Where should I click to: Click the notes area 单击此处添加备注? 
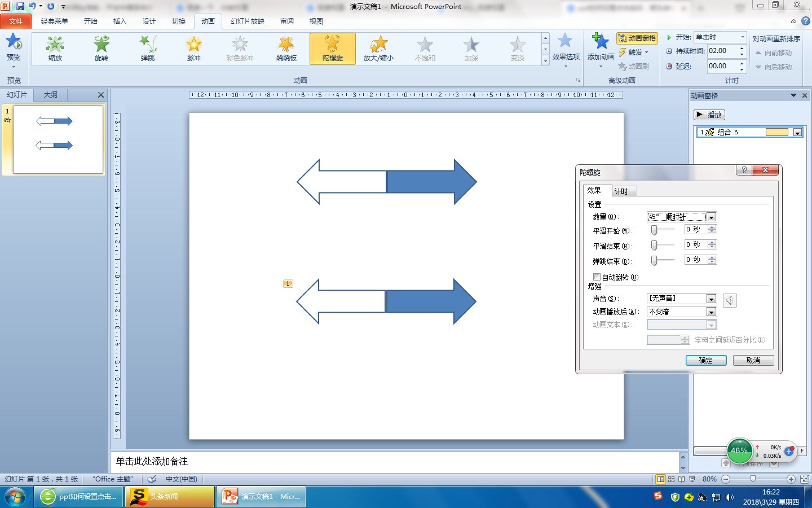(x=395, y=462)
